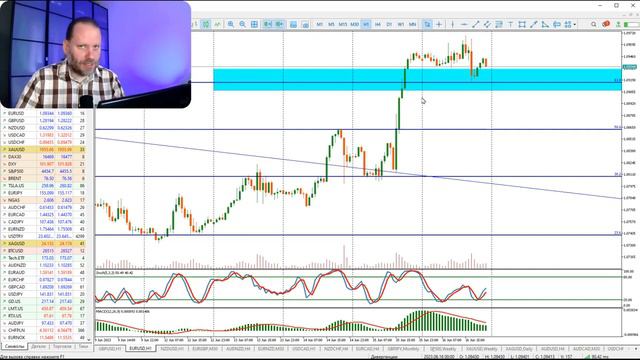Select the crosshair cursor tool
The image size is (640, 360).
point(439,24)
